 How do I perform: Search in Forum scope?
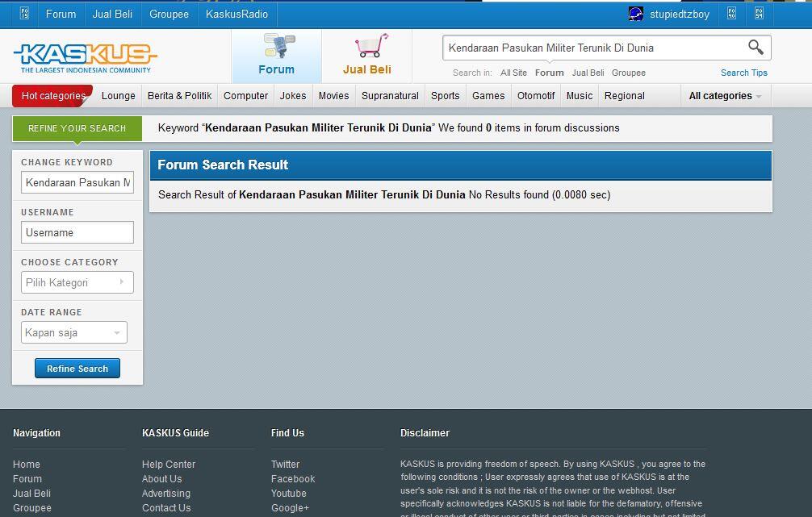(x=549, y=73)
